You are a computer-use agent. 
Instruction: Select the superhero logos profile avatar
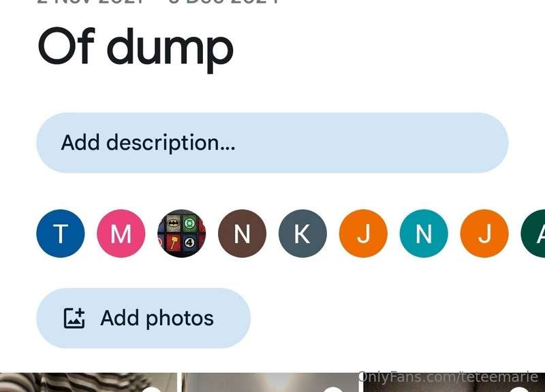(x=181, y=233)
